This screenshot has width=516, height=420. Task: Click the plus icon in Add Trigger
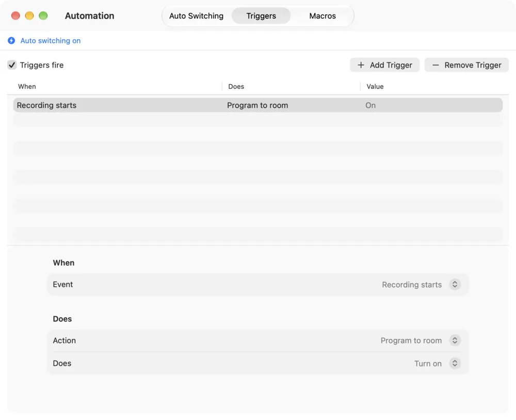click(361, 65)
